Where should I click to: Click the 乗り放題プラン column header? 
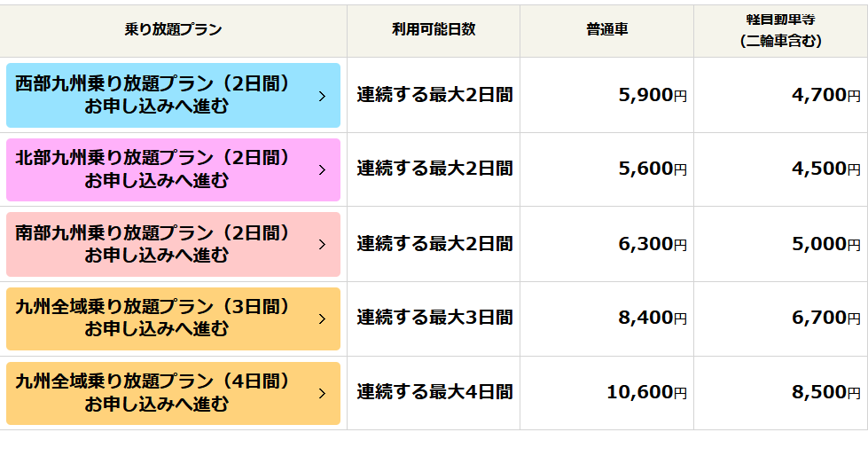click(x=173, y=29)
